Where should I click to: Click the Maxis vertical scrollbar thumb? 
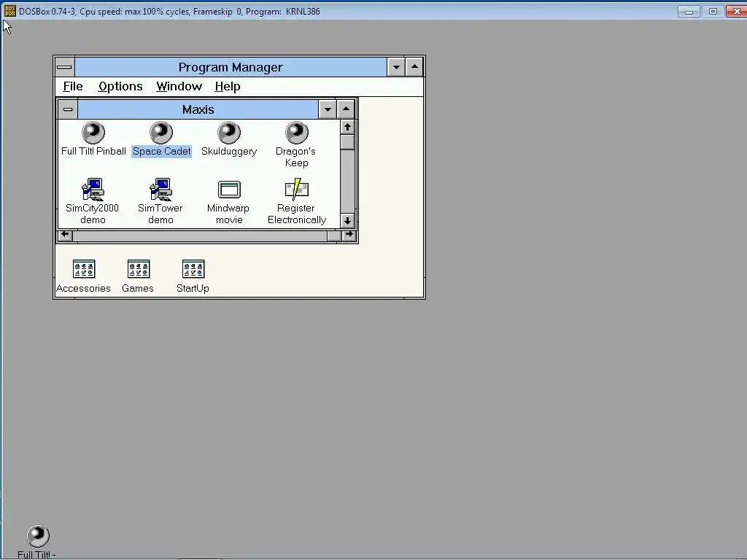pos(347,142)
